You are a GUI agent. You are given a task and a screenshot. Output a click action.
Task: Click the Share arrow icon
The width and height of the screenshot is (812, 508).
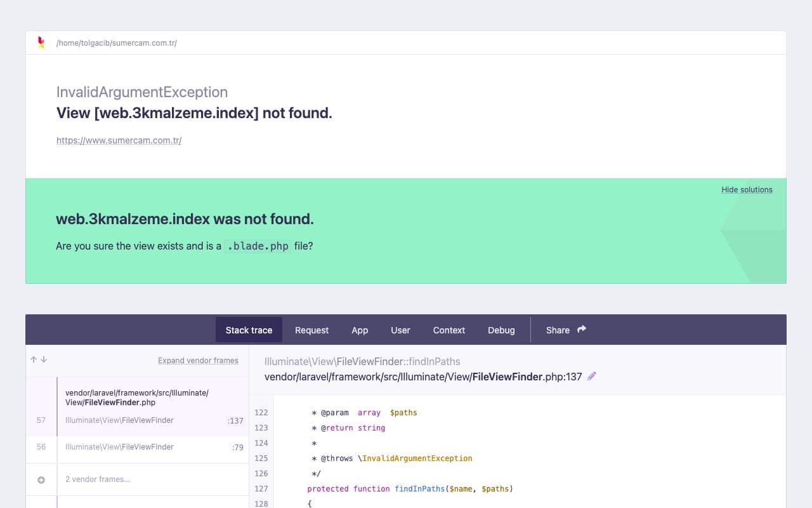point(582,329)
